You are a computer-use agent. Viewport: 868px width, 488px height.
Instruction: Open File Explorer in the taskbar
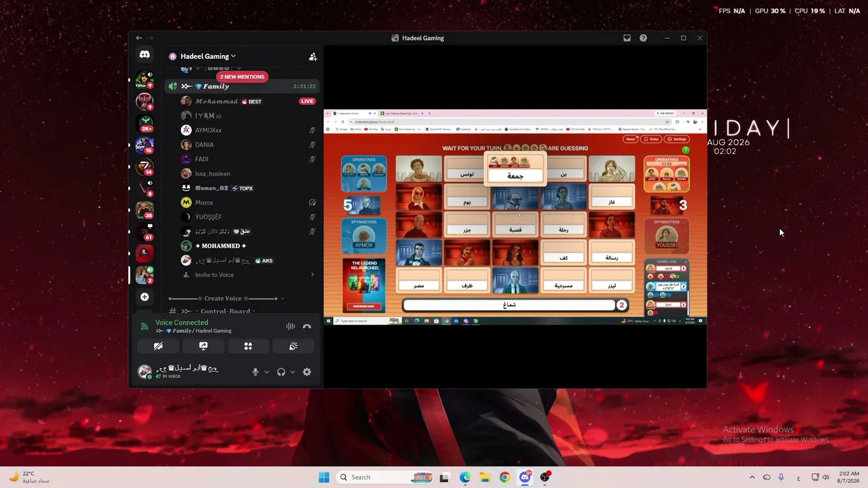pos(485,477)
